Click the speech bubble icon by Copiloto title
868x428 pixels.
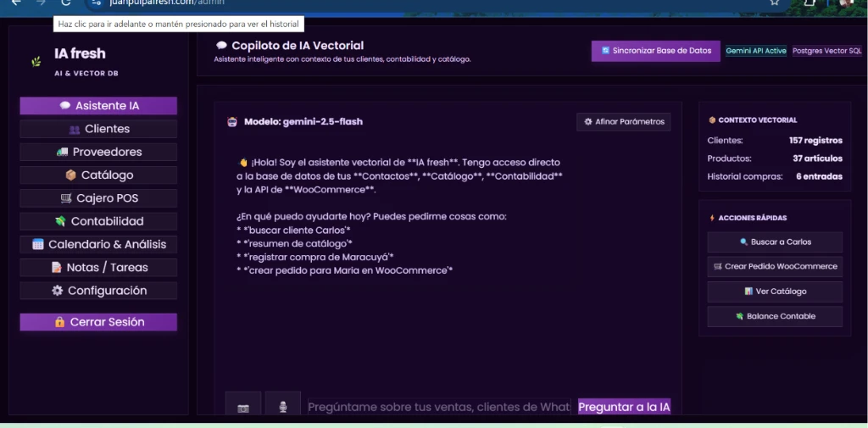[x=221, y=46]
